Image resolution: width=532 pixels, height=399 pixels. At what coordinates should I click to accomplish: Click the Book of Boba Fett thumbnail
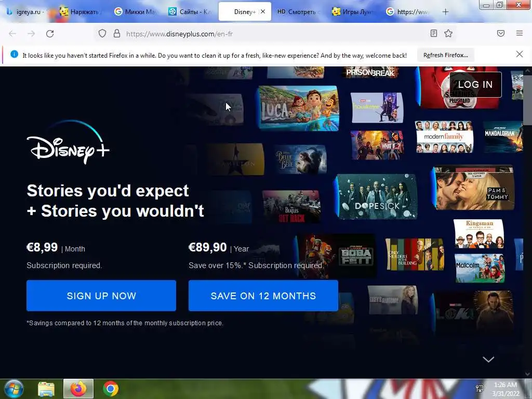pyautogui.click(x=336, y=256)
